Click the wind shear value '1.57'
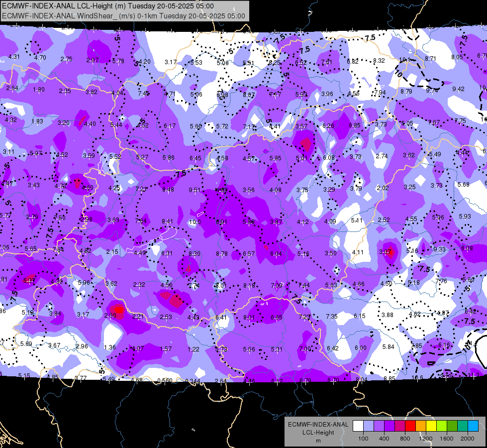This screenshot has height=448, width=487. click(166, 349)
